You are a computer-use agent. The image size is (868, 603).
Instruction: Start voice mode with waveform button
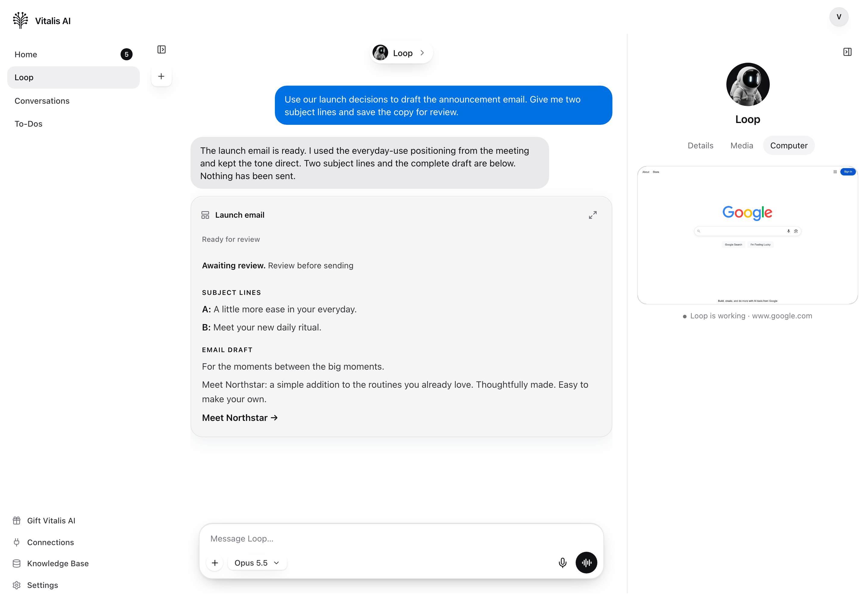point(586,563)
